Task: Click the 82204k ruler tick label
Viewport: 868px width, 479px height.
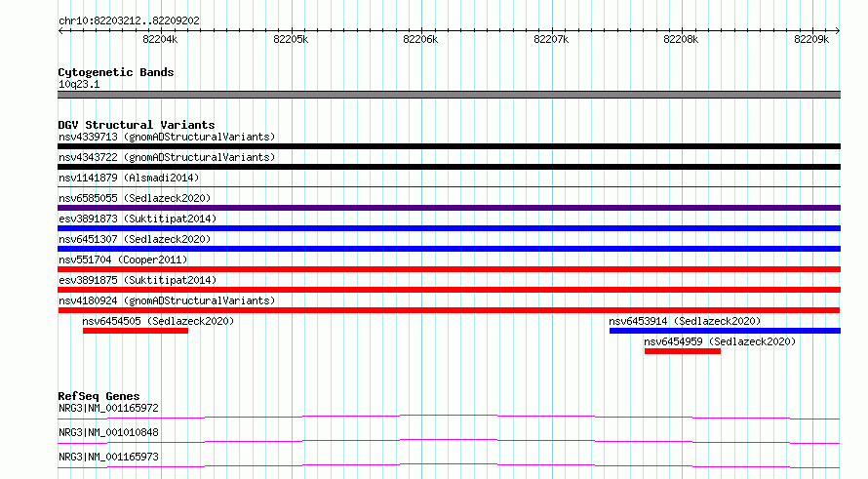Action: click(160, 39)
